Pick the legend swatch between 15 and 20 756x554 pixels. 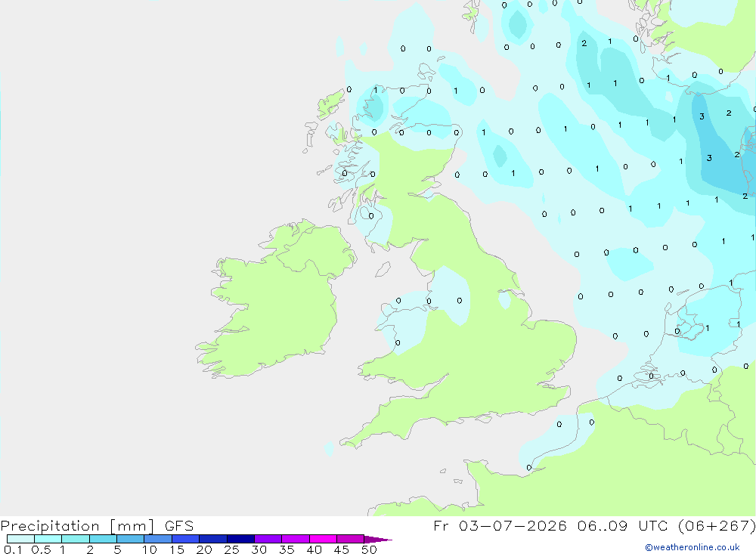[x=186, y=539]
